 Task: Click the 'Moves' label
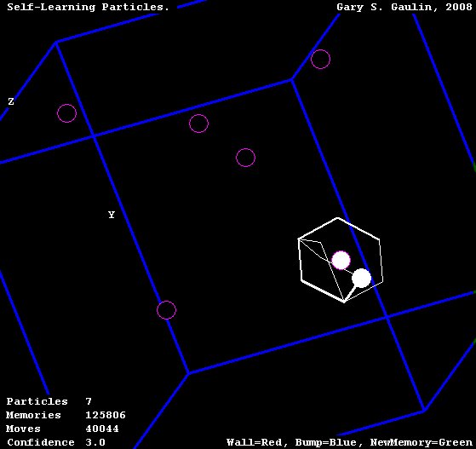[x=23, y=429]
